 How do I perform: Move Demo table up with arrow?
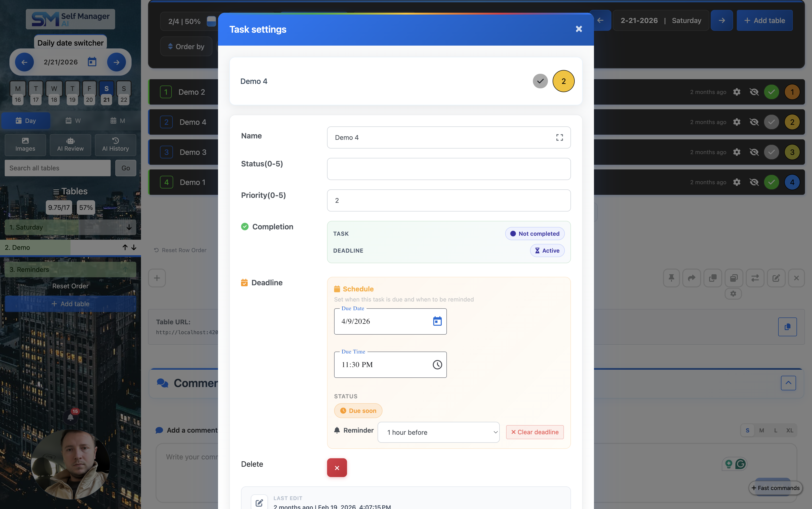pyautogui.click(x=125, y=247)
